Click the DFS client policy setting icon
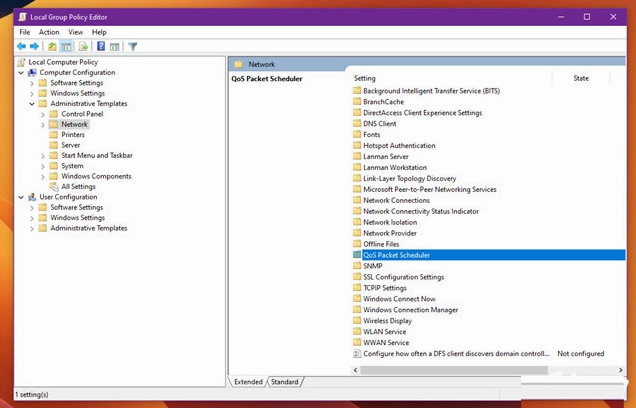 357,354
